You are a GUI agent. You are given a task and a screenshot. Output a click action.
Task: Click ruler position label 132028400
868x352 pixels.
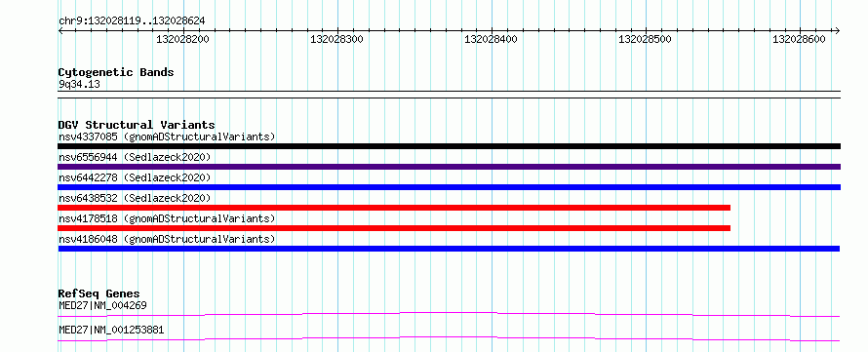tap(491, 39)
